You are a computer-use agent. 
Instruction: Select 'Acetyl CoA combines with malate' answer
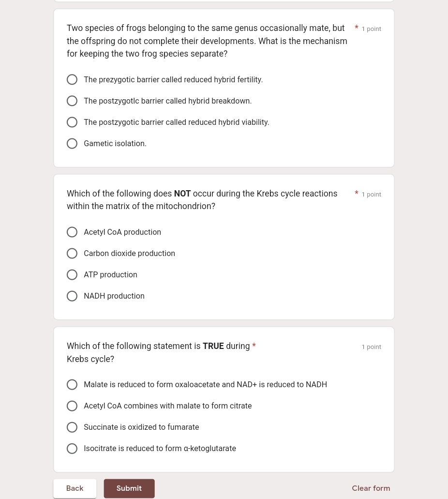pyautogui.click(x=72, y=406)
